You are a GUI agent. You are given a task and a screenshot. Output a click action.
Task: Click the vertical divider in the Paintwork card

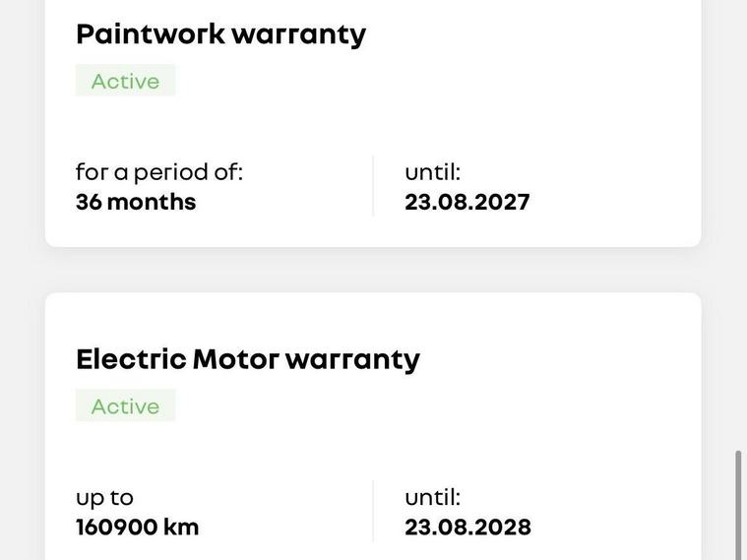click(x=373, y=186)
